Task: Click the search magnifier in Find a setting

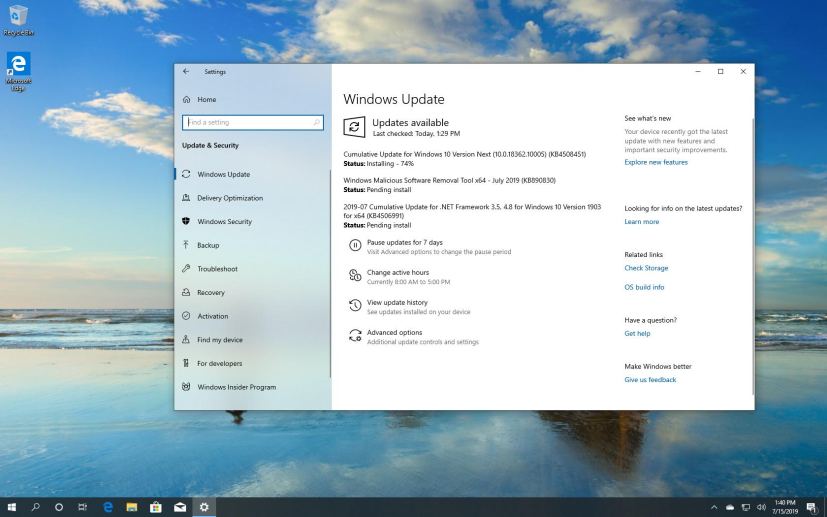Action: 316,122
